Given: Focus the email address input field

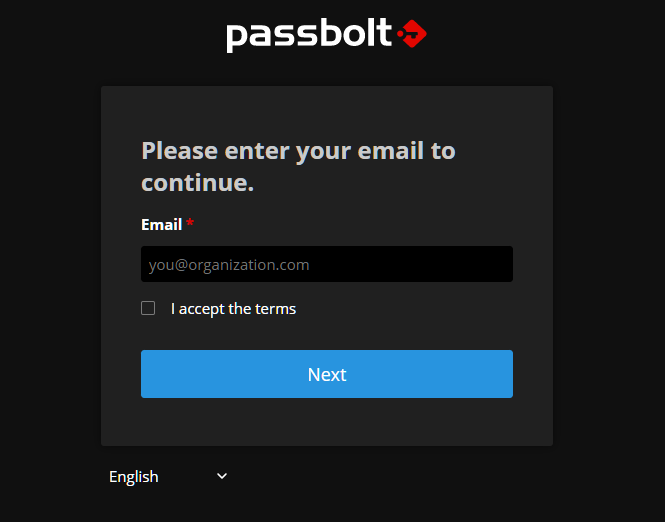Looking at the screenshot, I should [x=327, y=264].
